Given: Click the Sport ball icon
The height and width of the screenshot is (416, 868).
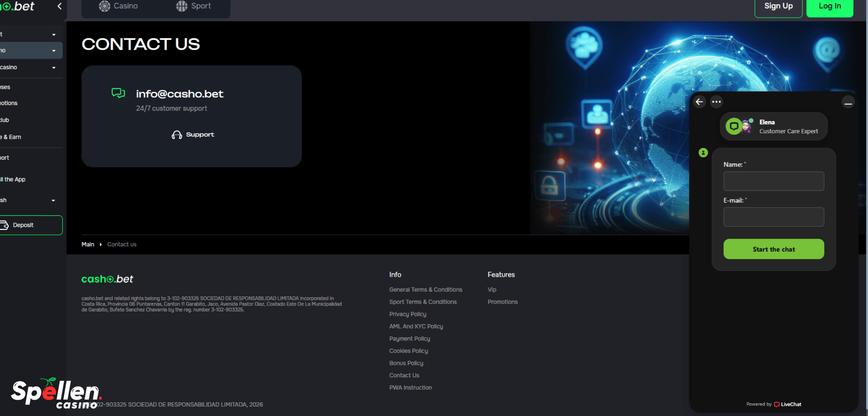Looking at the screenshot, I should coord(182,6).
